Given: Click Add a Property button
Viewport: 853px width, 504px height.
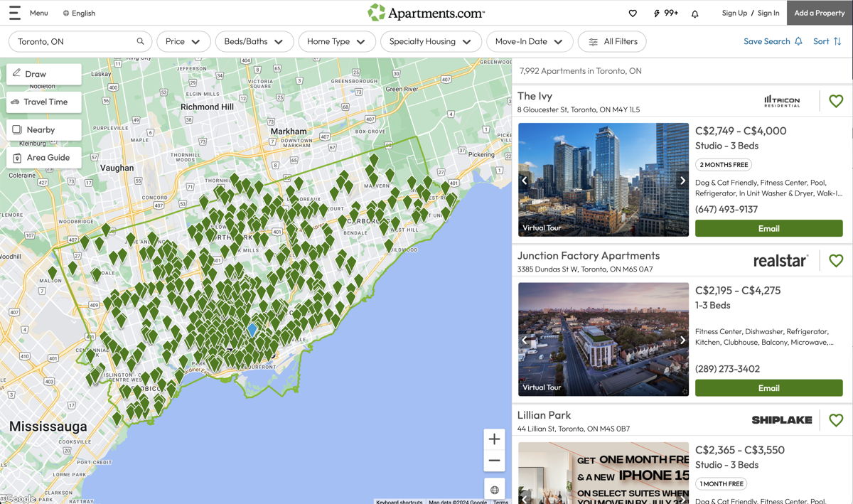Looking at the screenshot, I should [x=820, y=13].
